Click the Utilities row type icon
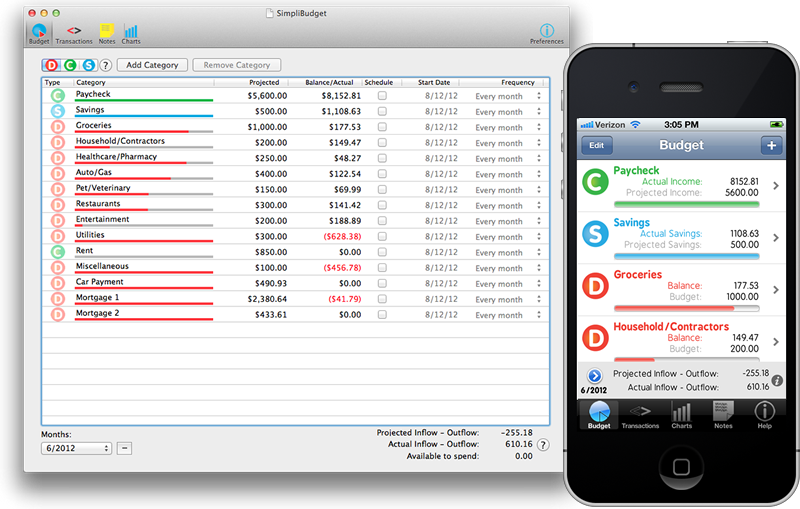The image size is (800, 509). point(58,237)
